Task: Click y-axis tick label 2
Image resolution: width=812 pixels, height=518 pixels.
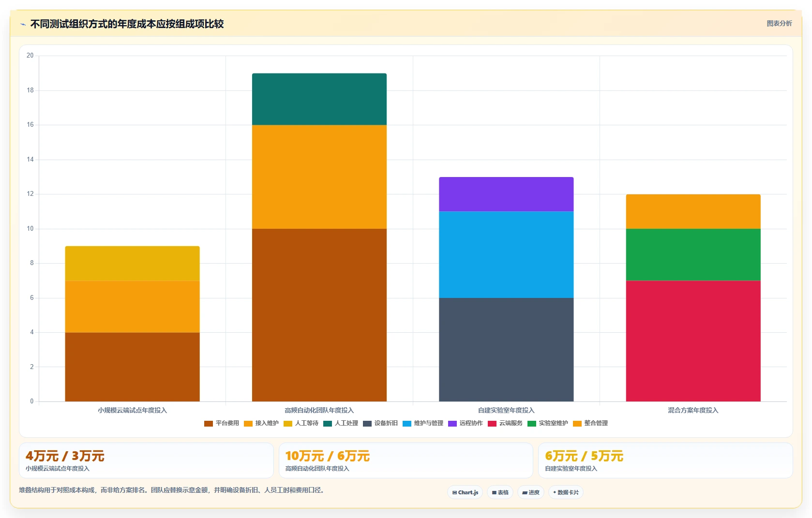Action: (x=32, y=367)
